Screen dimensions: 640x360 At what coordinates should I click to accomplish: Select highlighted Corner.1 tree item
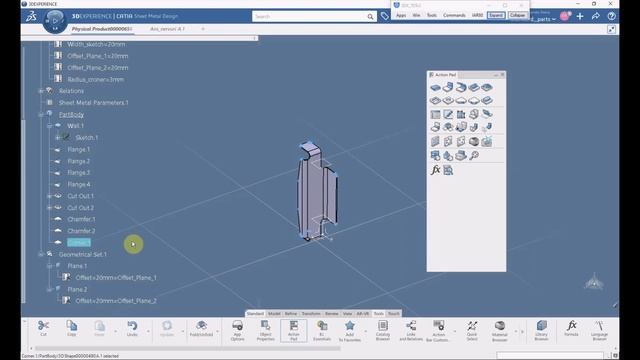click(79, 243)
